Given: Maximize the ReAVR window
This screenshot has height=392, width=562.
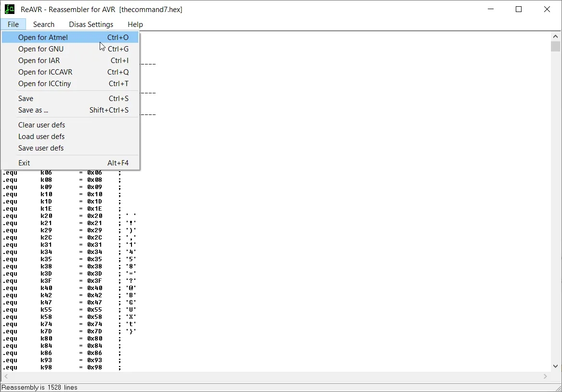Looking at the screenshot, I should 519,9.
